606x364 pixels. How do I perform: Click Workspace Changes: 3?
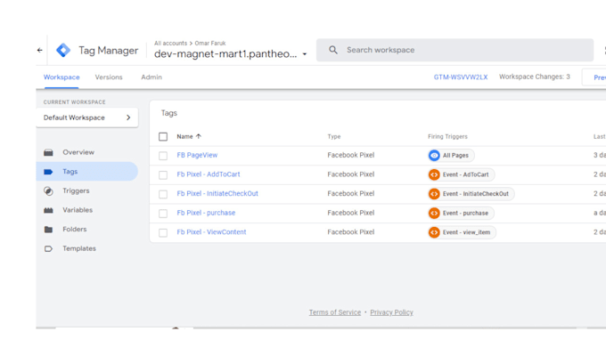535,77
